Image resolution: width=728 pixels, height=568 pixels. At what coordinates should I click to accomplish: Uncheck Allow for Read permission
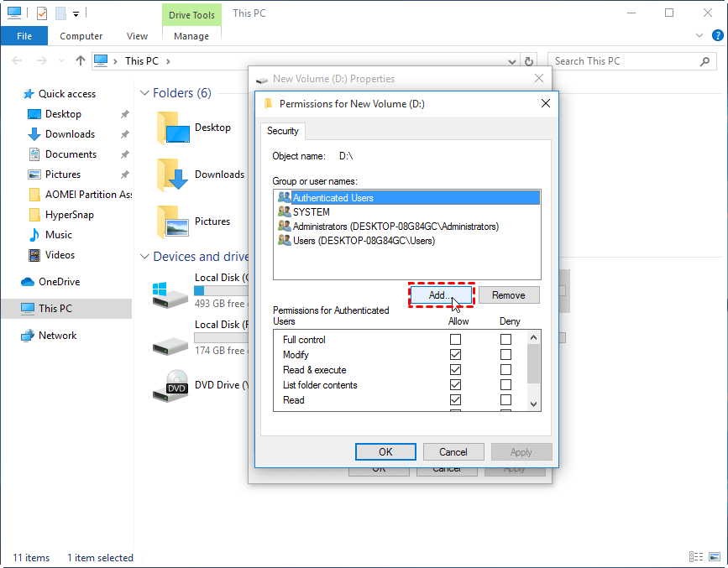(455, 400)
